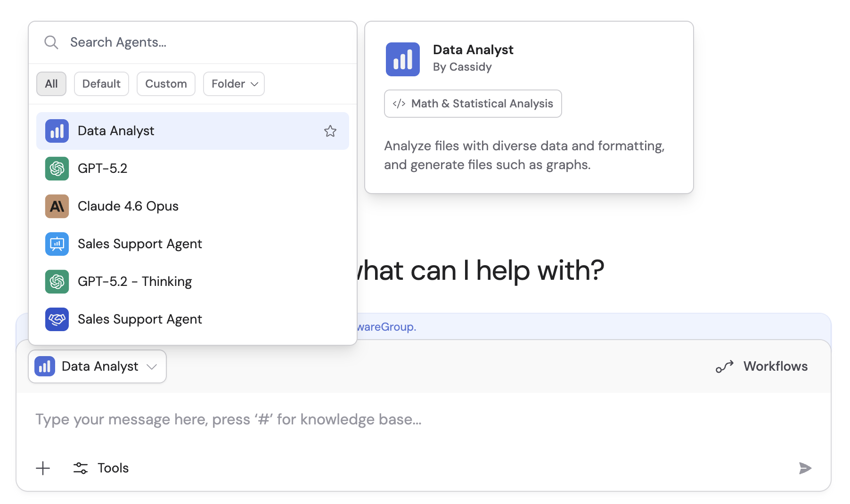Open the Workflows menu
Screen dimensions: 850x504
[x=761, y=366]
